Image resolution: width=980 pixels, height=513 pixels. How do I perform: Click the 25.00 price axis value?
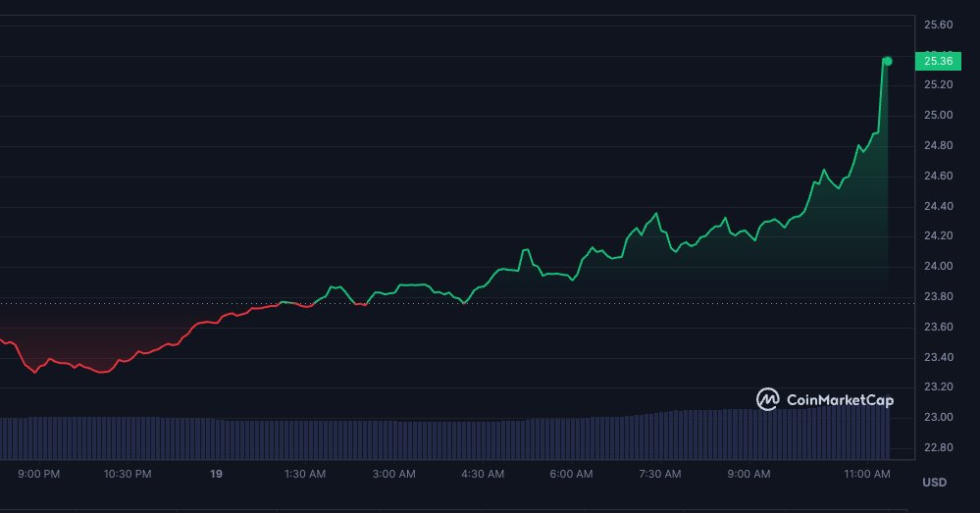click(x=938, y=115)
